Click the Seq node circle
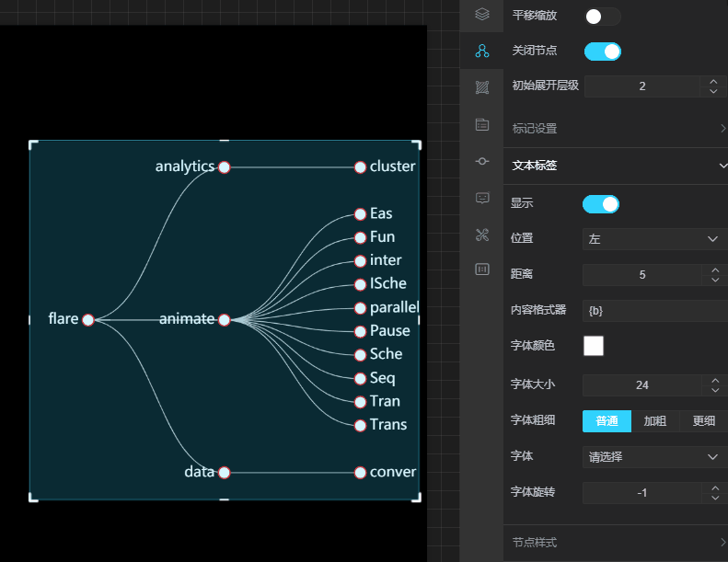728x562 pixels. coord(360,378)
